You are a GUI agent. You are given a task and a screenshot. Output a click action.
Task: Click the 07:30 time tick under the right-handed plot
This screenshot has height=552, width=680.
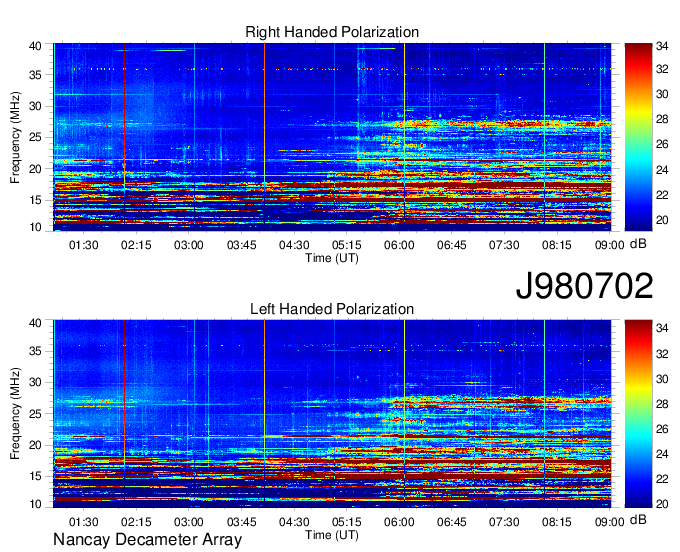[504, 245]
